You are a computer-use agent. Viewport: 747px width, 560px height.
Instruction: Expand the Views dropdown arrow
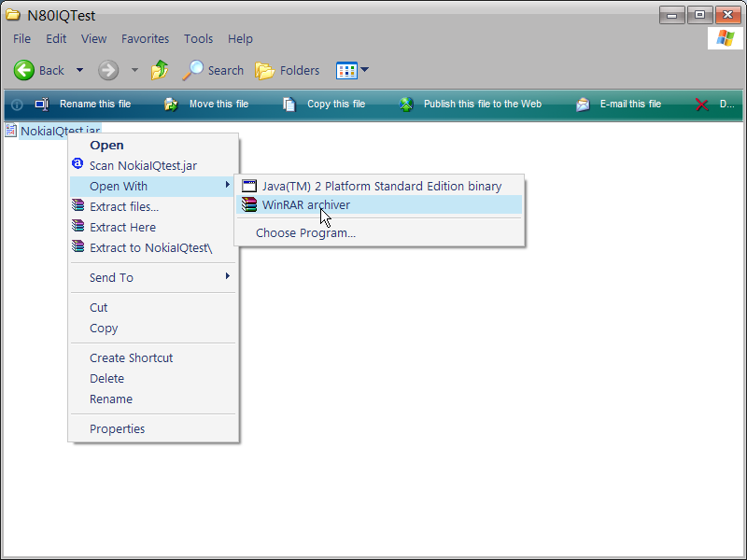[x=365, y=70]
